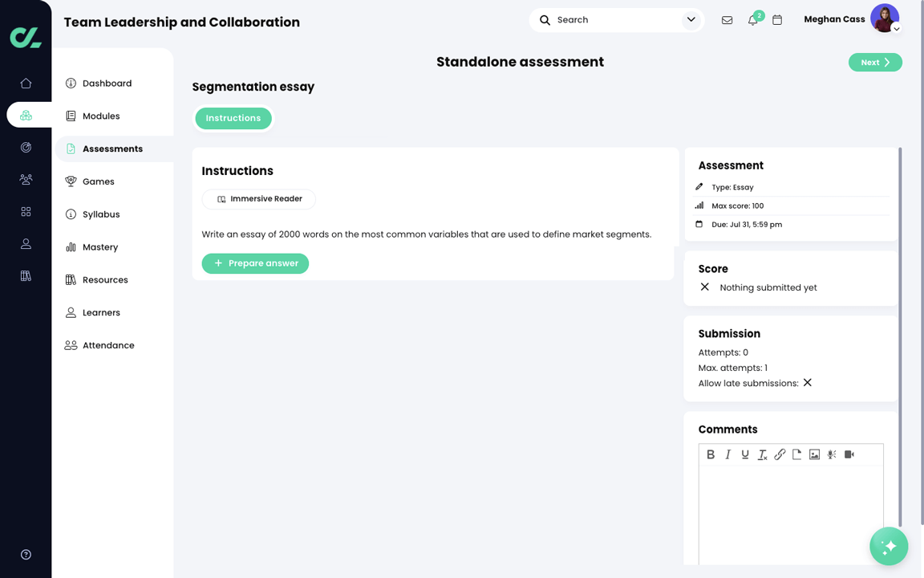Screen dimensions: 924x578
Task: Click the Home icon in left rail
Action: coord(26,83)
